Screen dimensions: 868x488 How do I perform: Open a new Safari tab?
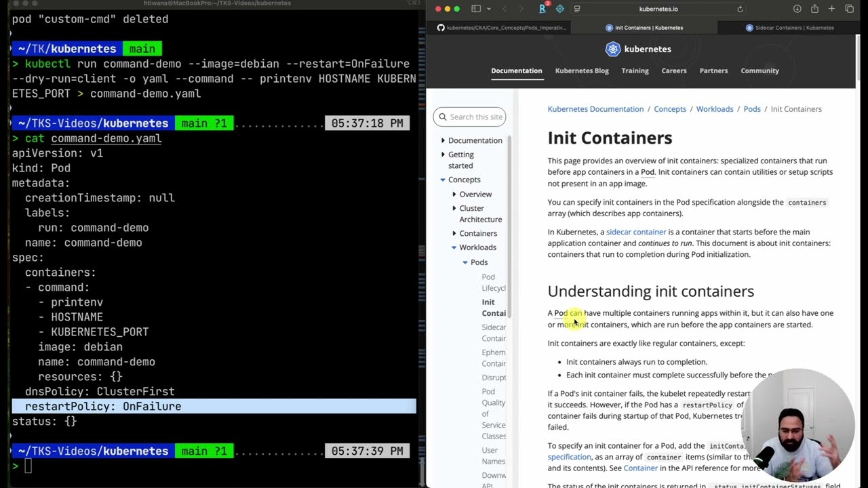831,9
